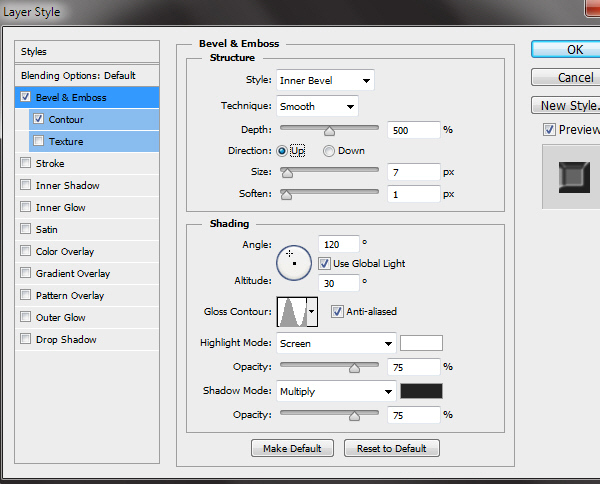Click the Depth value input field
Image resolution: width=600 pixels, height=484 pixels.
(413, 129)
